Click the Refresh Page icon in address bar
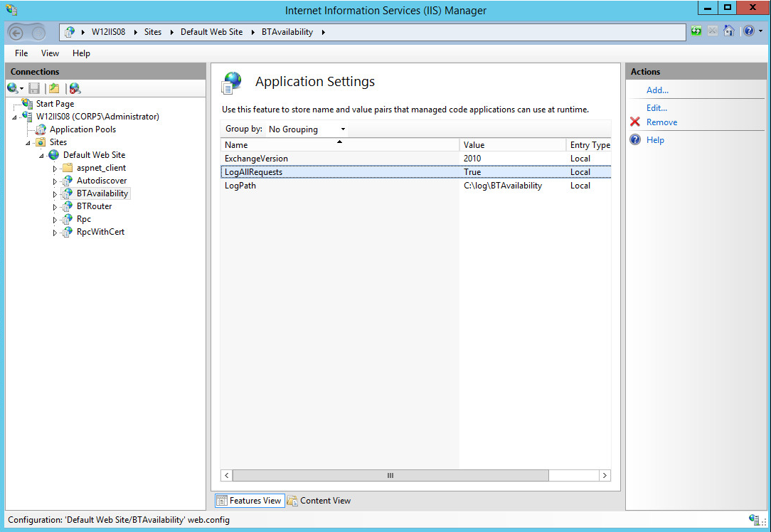The height and width of the screenshot is (532, 771). pos(696,31)
